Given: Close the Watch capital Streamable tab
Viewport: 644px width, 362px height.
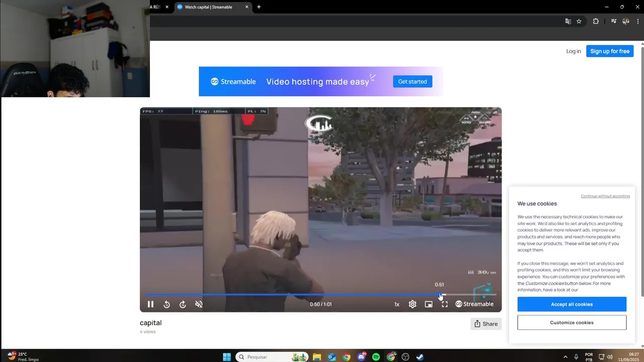Looking at the screenshot, I should click(247, 7).
